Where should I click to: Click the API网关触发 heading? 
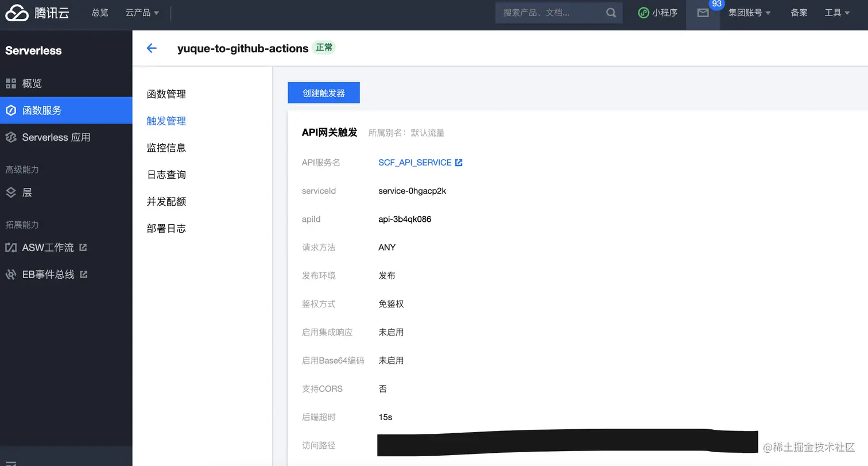[x=330, y=133]
